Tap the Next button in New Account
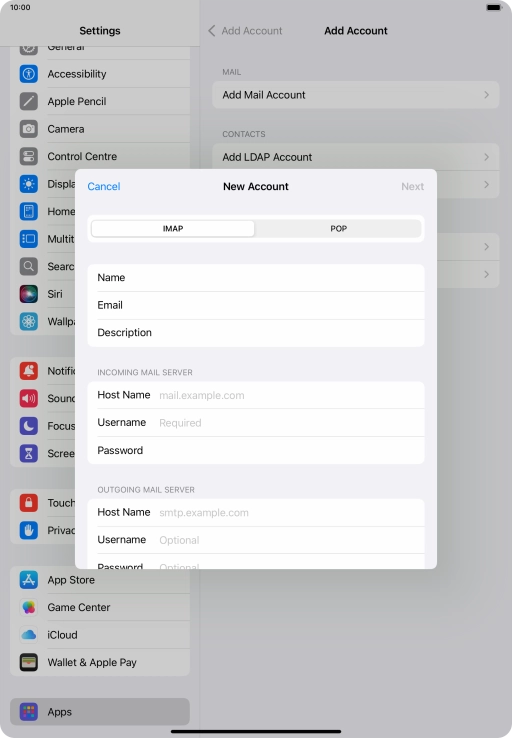 click(x=412, y=186)
